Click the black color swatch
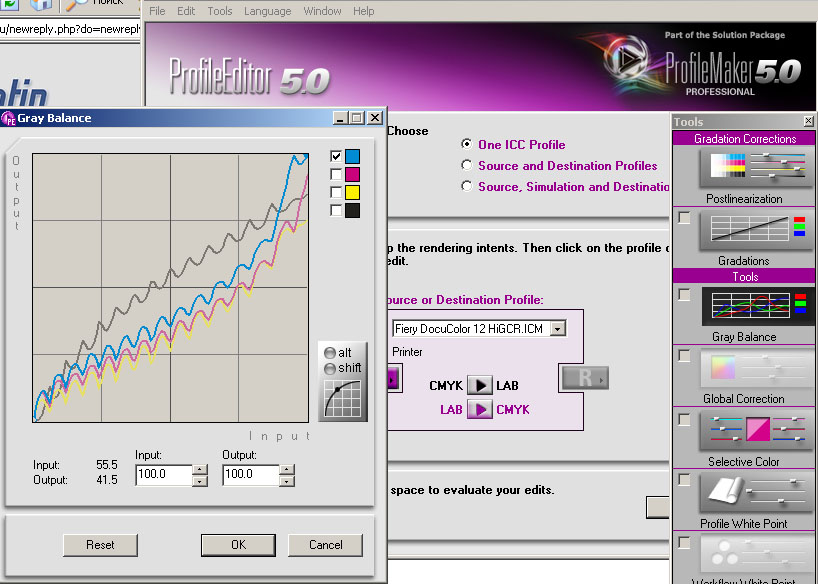The height and width of the screenshot is (584, 818). pos(352,210)
